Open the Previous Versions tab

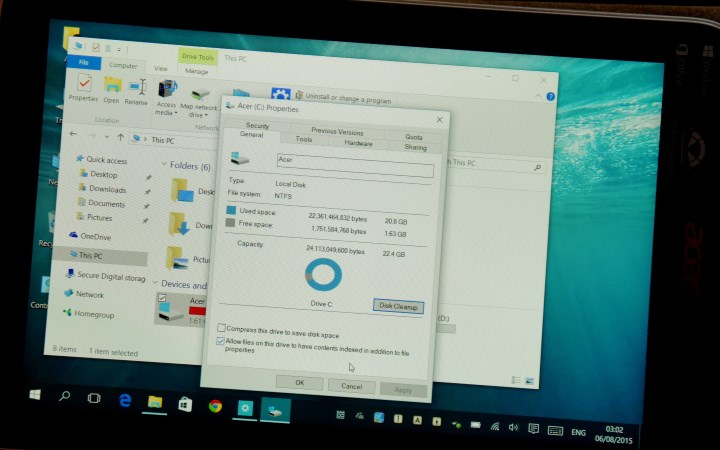337,131
